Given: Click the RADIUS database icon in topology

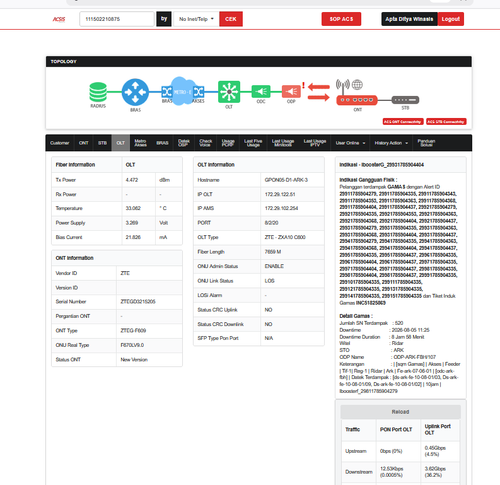Looking at the screenshot, I should 98,92.
